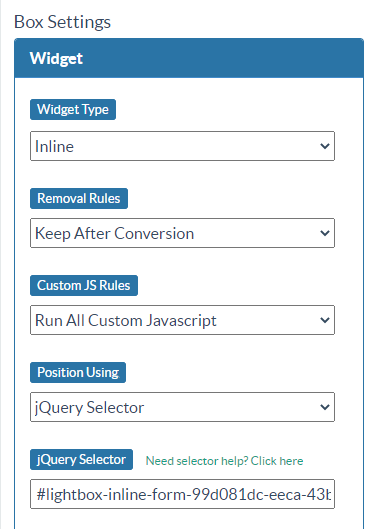375x529 pixels.
Task: Click chevron on Run All Custom Javascript
Action: [325, 320]
